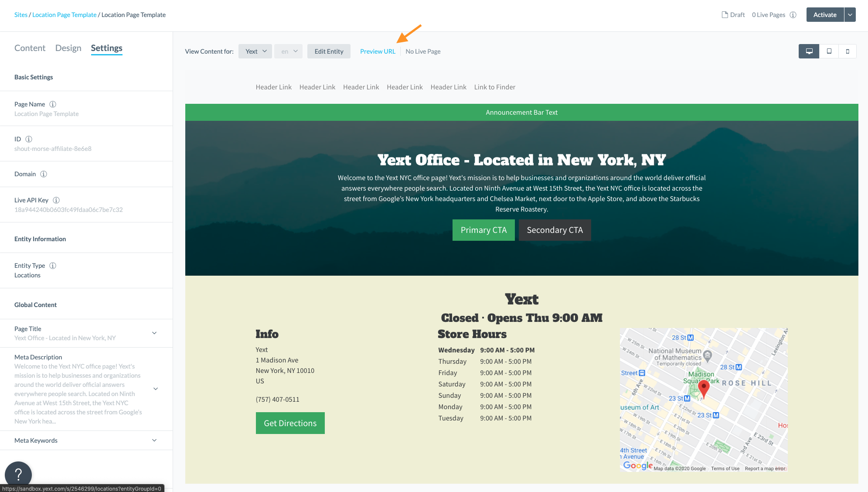The width and height of the screenshot is (868, 492).
Task: Expand the Meta Description section
Action: 156,389
